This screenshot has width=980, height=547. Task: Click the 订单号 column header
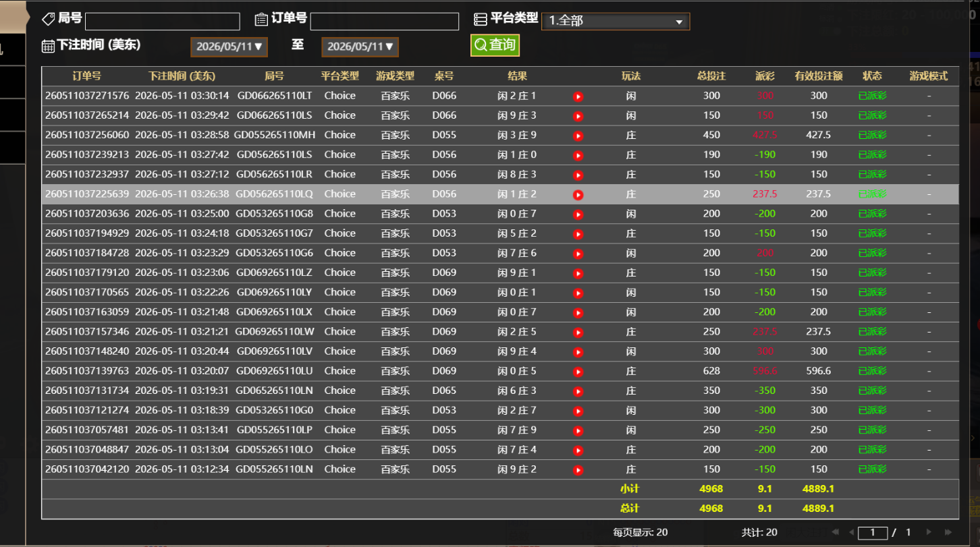[x=87, y=76]
